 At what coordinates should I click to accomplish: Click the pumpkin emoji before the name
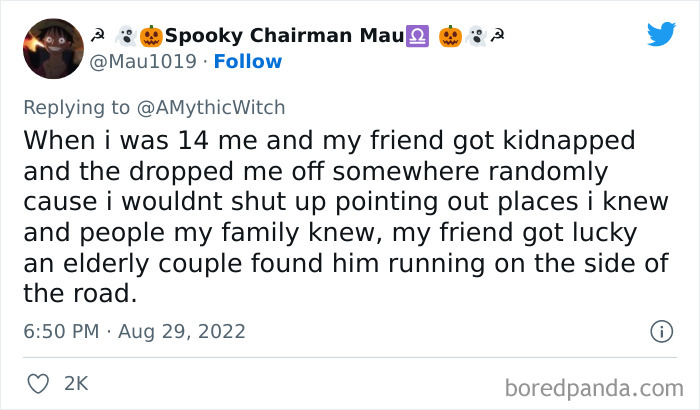click(150, 36)
